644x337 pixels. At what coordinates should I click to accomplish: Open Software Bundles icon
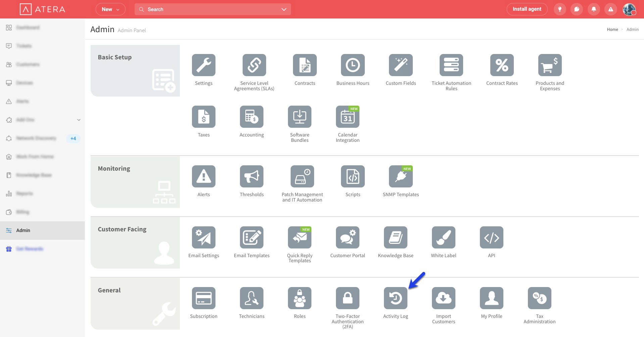tap(300, 117)
